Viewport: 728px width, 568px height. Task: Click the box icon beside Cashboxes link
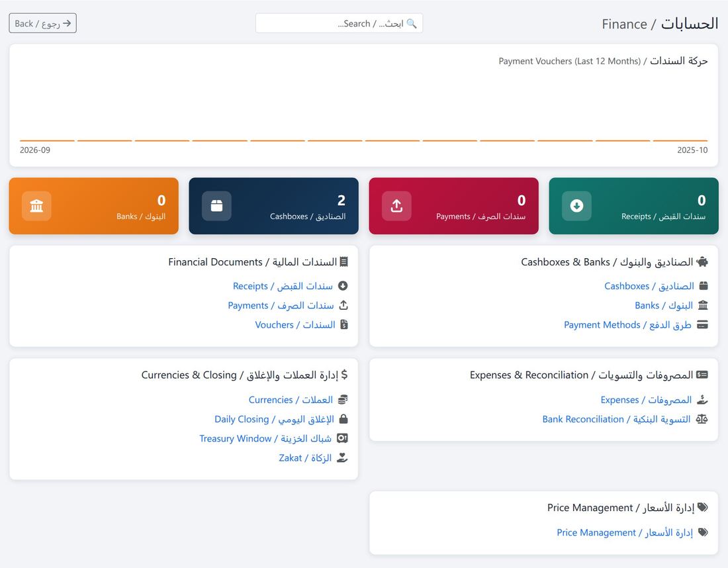(704, 285)
